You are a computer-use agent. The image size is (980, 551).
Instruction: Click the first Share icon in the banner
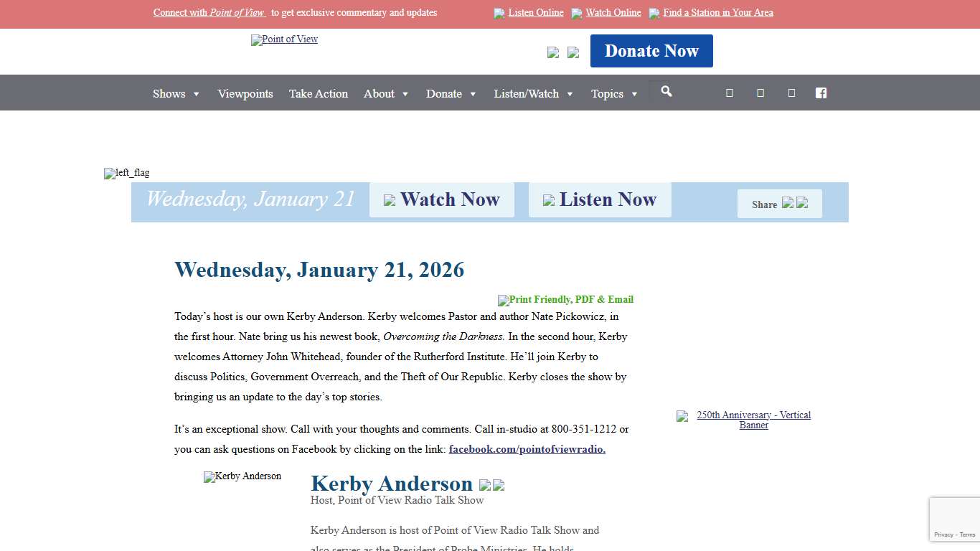click(x=788, y=204)
